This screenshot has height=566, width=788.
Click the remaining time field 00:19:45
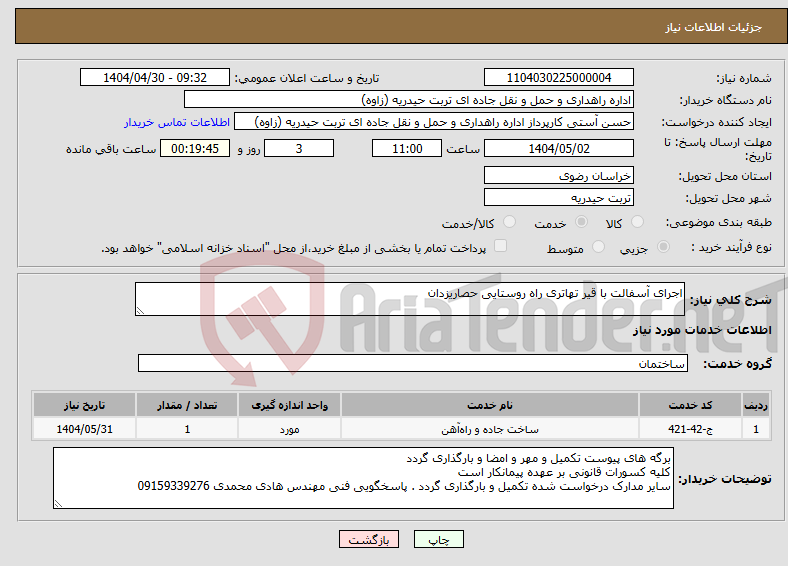tap(194, 148)
